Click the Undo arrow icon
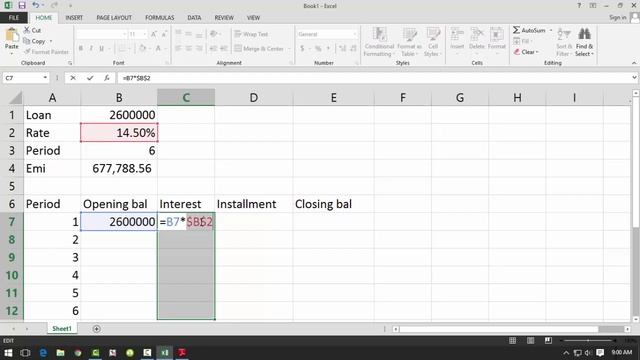The height and width of the screenshot is (360, 640). pyautogui.click(x=36, y=5)
